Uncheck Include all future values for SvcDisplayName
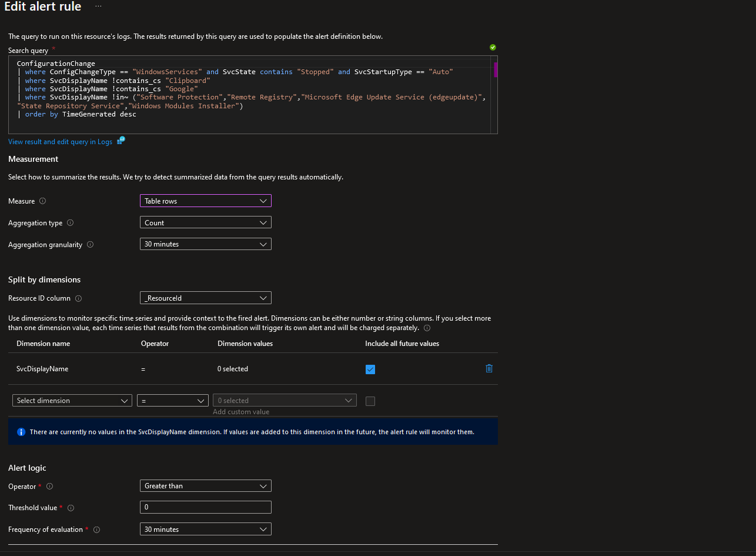 (370, 369)
